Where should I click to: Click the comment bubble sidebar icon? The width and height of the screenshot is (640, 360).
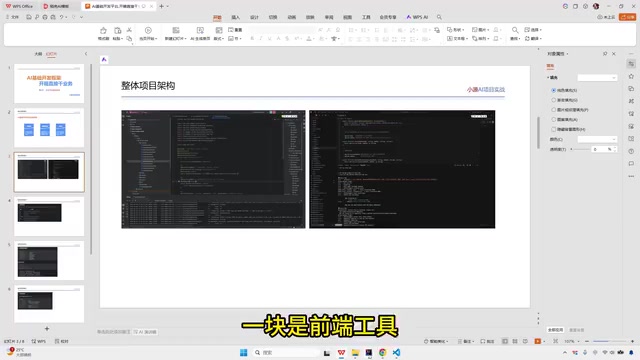[x=631, y=164]
